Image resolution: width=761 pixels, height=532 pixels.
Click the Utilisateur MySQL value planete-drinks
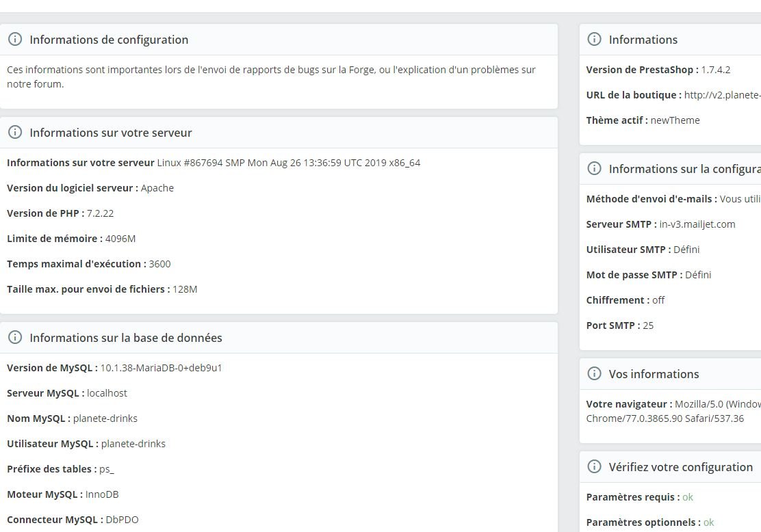click(x=133, y=444)
